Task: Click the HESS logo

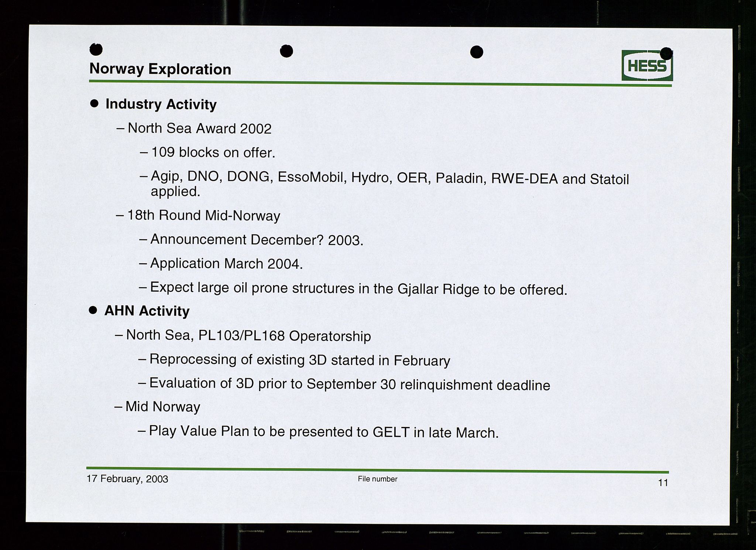Action: tap(647, 65)
